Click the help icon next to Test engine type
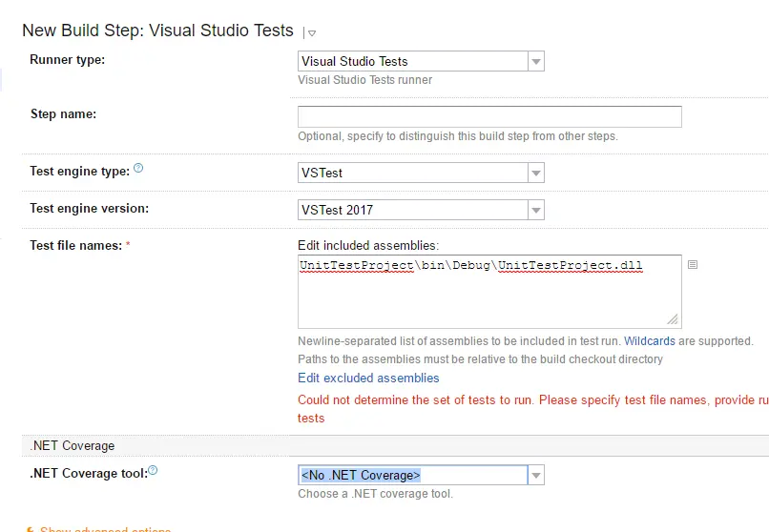Screen dimensions: 769x532 click(x=138, y=168)
